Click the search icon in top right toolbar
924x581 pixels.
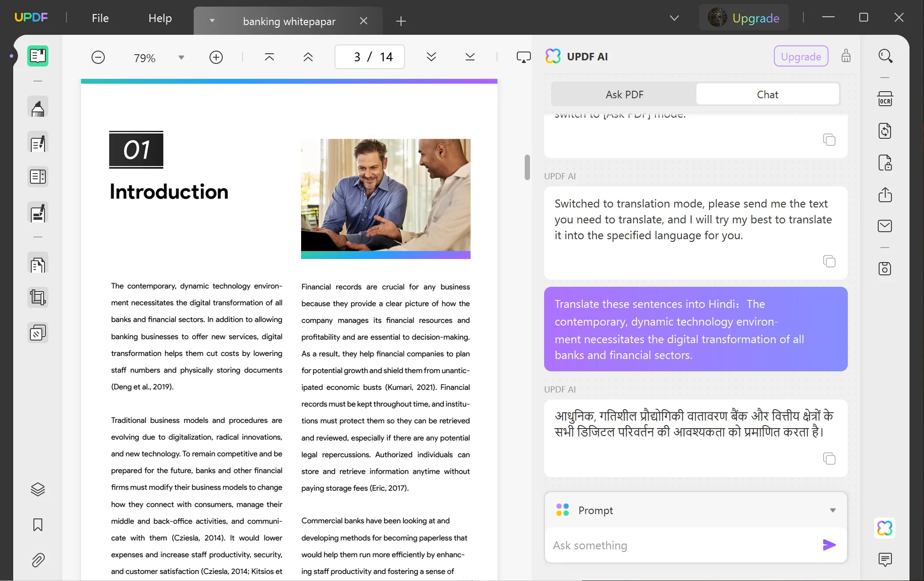click(x=885, y=56)
